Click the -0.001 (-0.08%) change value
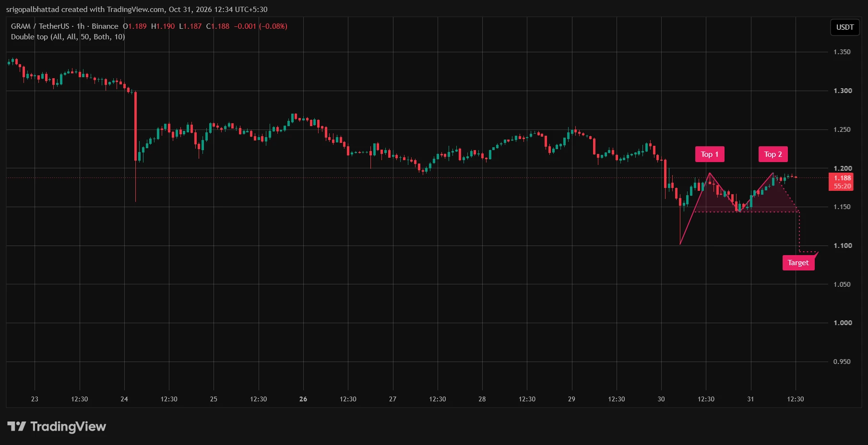The image size is (868, 445). pos(261,26)
